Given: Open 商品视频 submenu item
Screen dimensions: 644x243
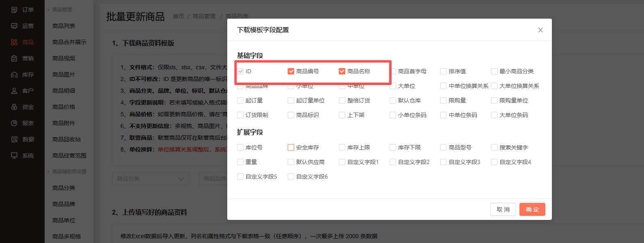Looking at the screenshot, I should (64, 58).
